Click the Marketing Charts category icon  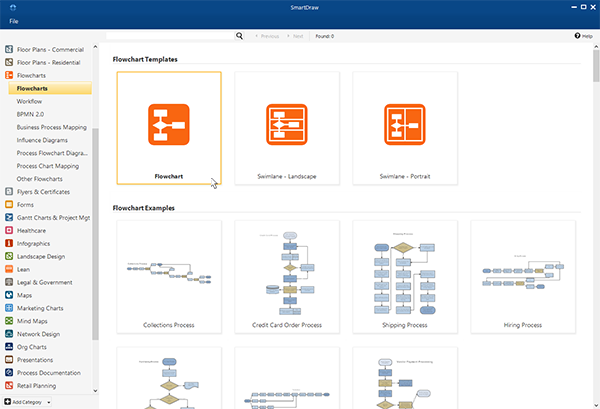[x=9, y=308]
